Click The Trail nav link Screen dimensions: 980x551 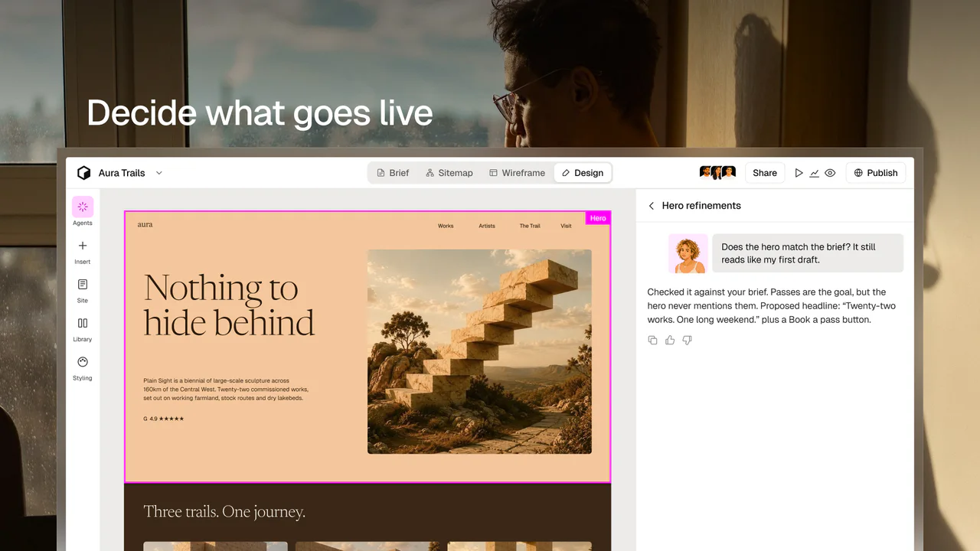tap(530, 226)
